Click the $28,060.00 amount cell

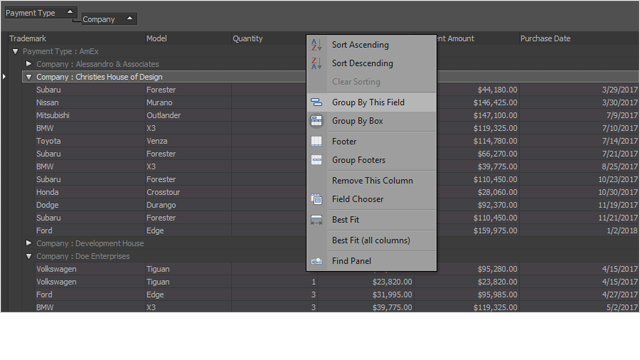(478, 192)
